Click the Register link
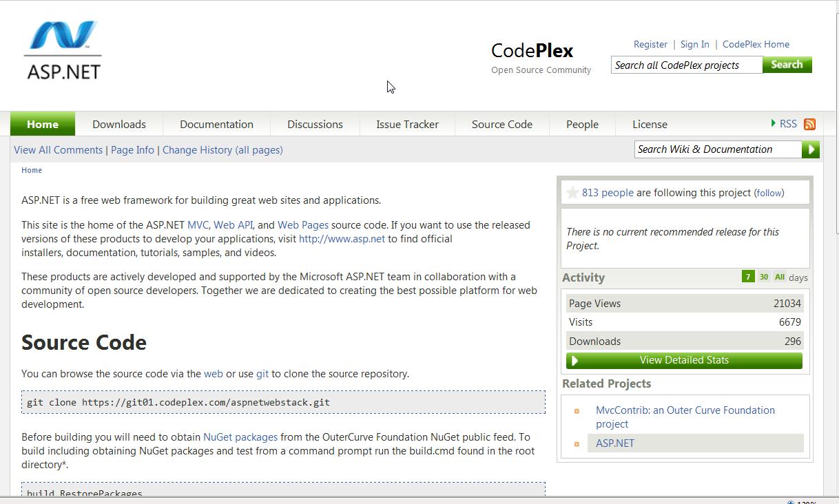This screenshot has width=839, height=504. pyautogui.click(x=650, y=44)
